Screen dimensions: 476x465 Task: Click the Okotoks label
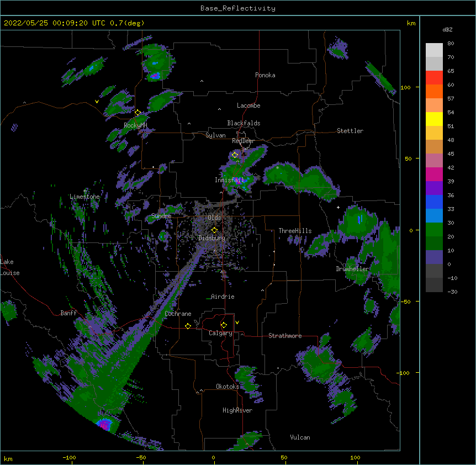tap(228, 387)
